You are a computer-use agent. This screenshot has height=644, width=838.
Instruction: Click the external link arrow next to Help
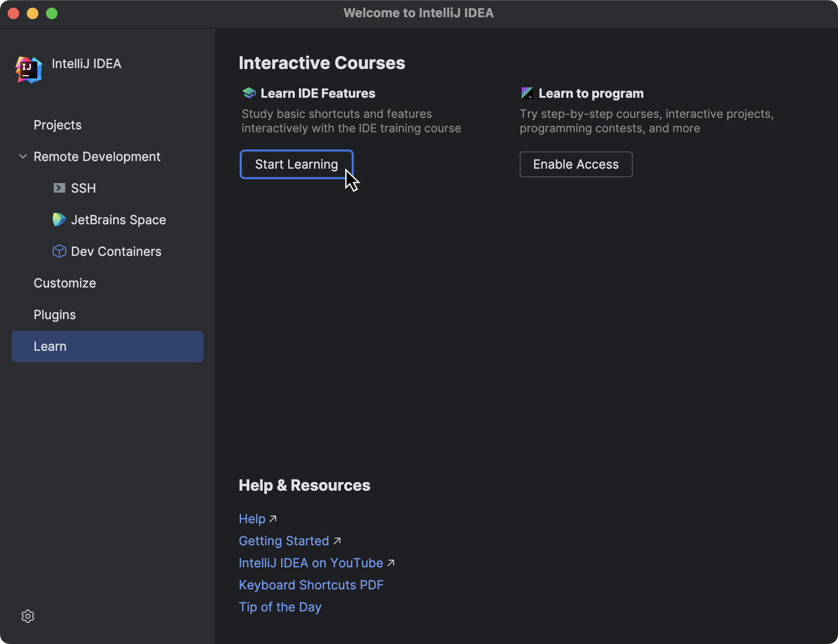[273, 518]
